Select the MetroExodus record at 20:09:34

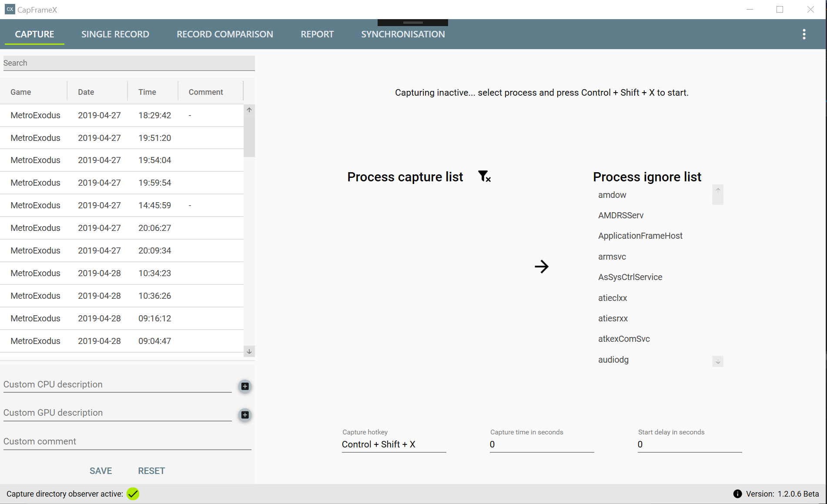point(122,251)
